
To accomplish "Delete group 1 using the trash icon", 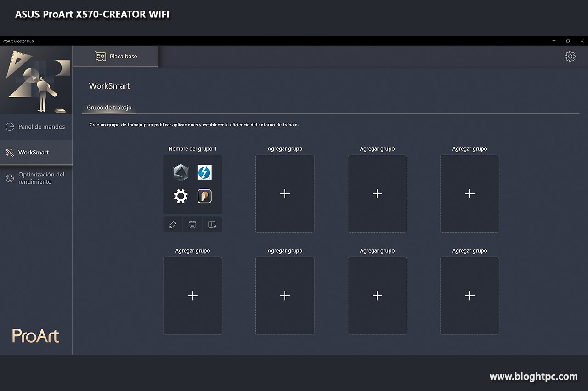I will coord(192,224).
